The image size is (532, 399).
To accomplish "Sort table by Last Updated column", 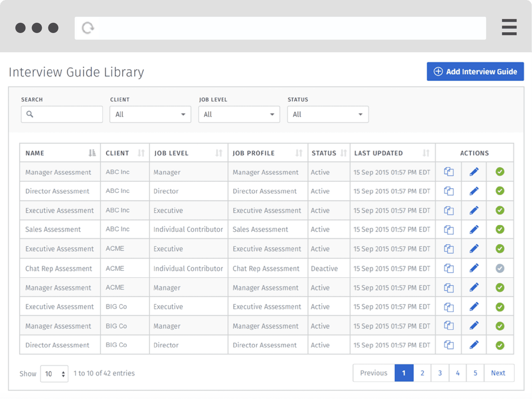I will (x=426, y=153).
